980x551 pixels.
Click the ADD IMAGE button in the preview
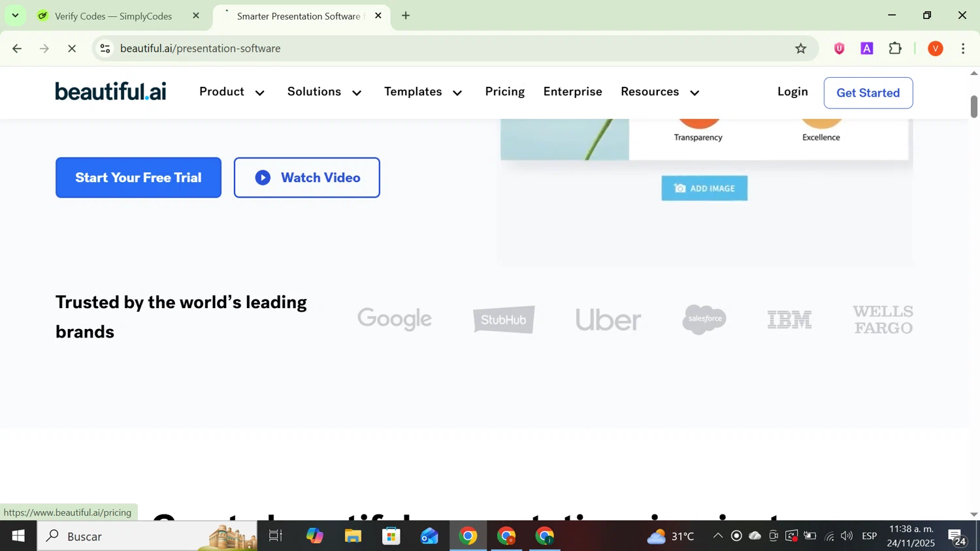tap(704, 188)
